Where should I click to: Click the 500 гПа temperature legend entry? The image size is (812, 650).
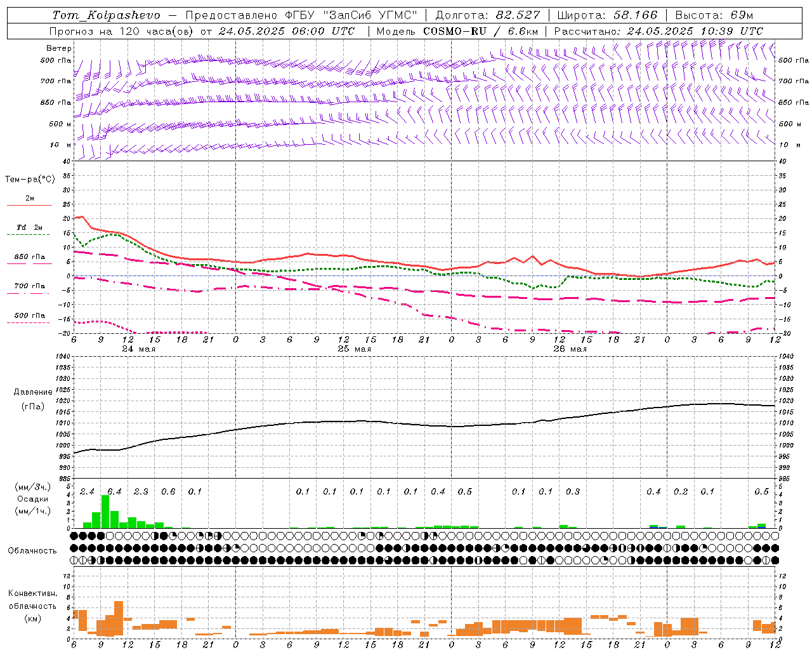pyautogui.click(x=29, y=315)
